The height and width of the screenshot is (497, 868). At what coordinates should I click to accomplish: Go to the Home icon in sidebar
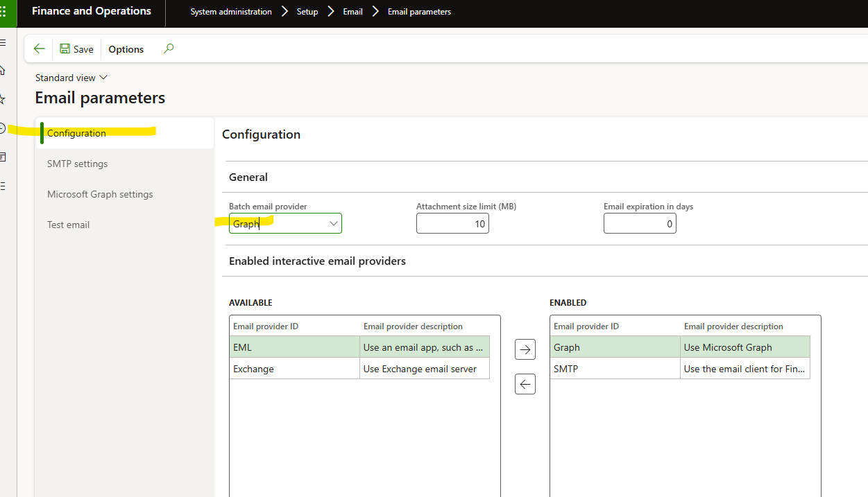(x=3, y=70)
